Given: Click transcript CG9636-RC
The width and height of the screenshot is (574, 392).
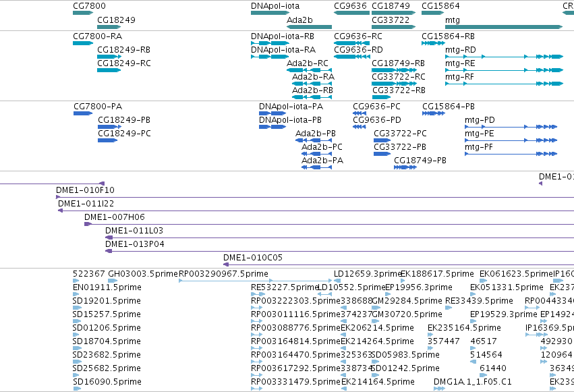Looking at the screenshot, I should 352,43.
